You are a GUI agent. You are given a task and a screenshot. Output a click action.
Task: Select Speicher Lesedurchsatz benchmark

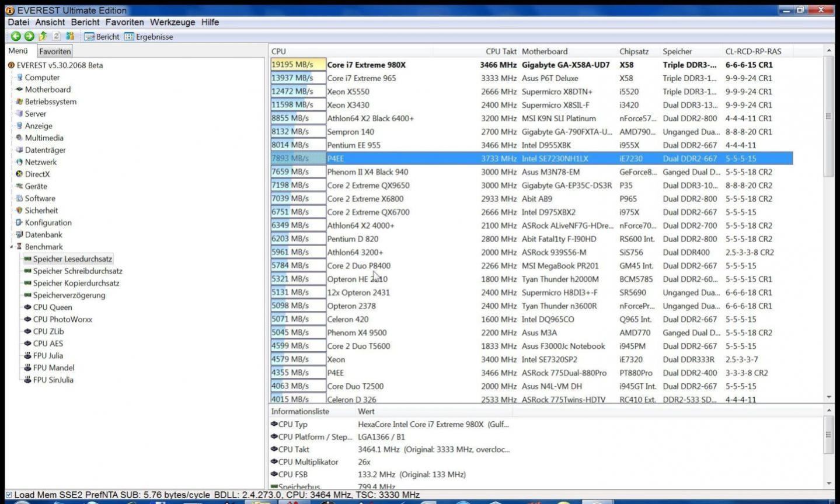pyautogui.click(x=68, y=259)
